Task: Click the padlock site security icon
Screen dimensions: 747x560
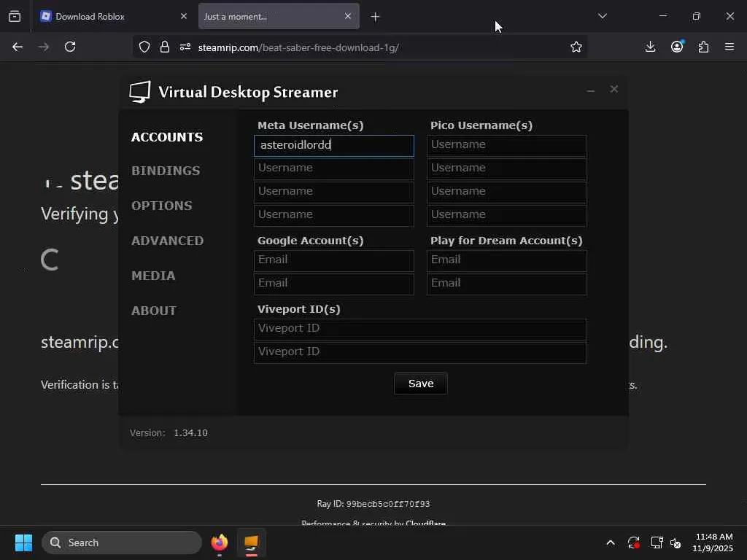Action: point(165,47)
